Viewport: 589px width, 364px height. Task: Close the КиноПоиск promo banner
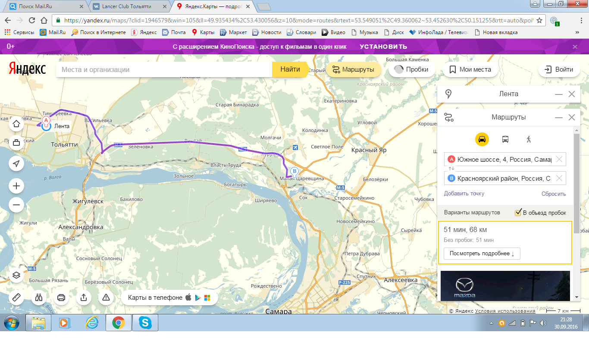click(575, 47)
